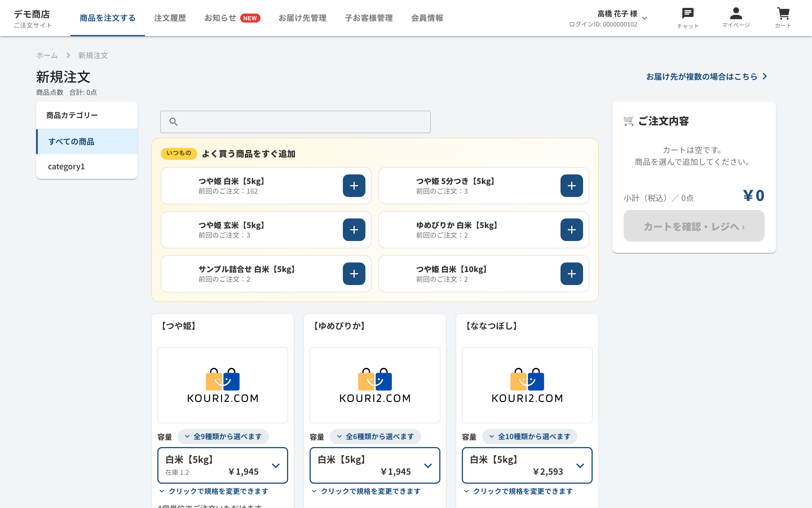Image resolution: width=812 pixels, height=508 pixels.
Task: Open 子お客様管理 tab
Action: 369,18
